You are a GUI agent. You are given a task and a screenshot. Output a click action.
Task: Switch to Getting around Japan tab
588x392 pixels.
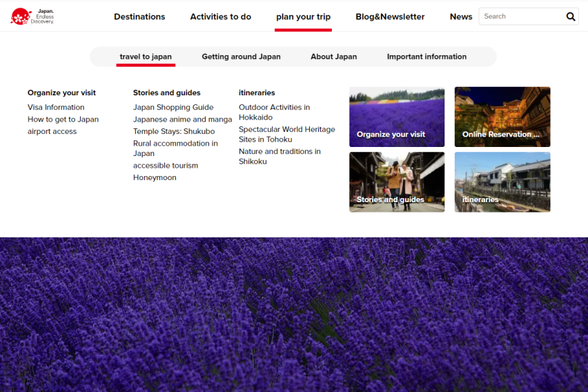tap(241, 57)
